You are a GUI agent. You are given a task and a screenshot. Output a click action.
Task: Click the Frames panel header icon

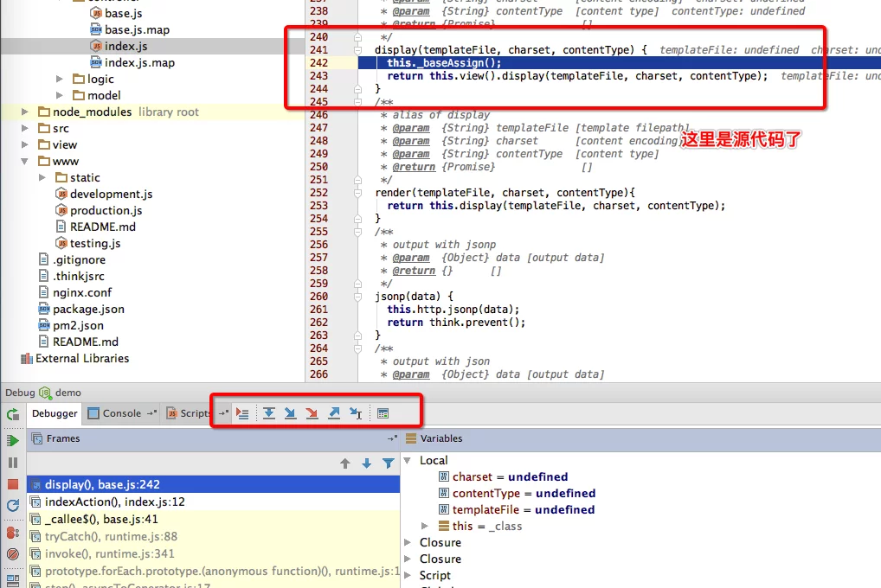[37, 438]
